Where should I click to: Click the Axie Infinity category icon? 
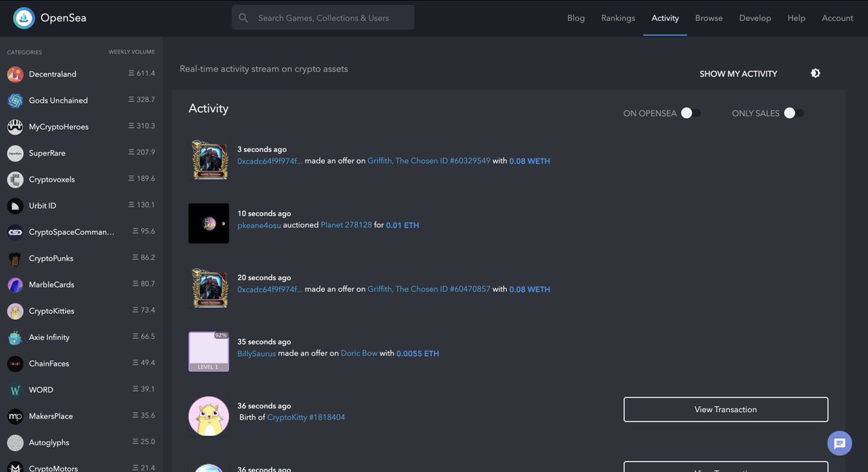pyautogui.click(x=15, y=337)
